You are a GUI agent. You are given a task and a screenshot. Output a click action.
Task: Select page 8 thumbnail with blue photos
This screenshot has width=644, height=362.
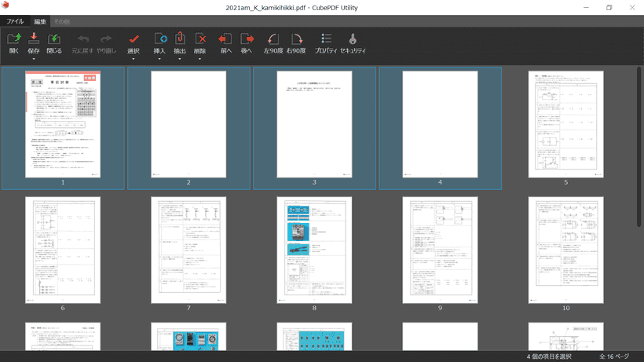tap(314, 250)
